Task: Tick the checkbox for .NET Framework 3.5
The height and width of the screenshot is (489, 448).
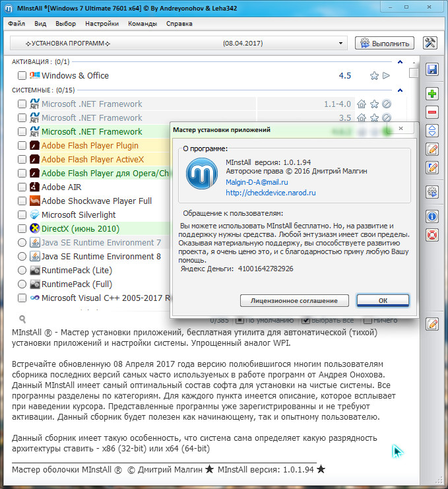Action: click(x=22, y=117)
